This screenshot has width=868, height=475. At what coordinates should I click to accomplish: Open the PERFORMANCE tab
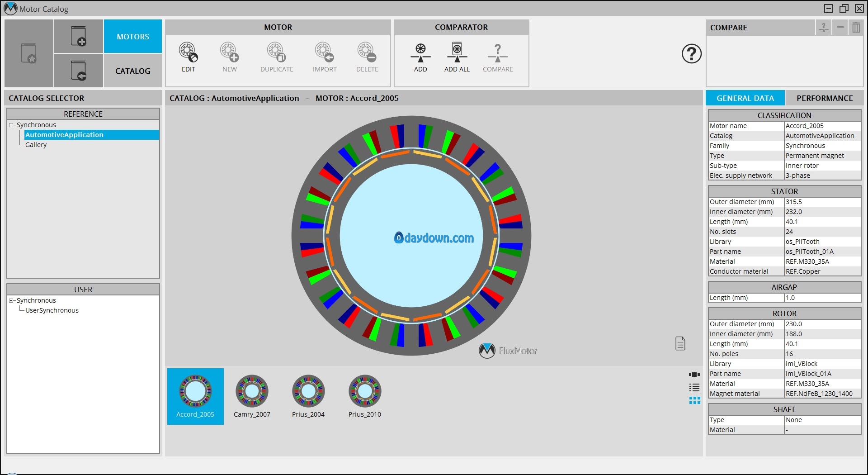825,98
